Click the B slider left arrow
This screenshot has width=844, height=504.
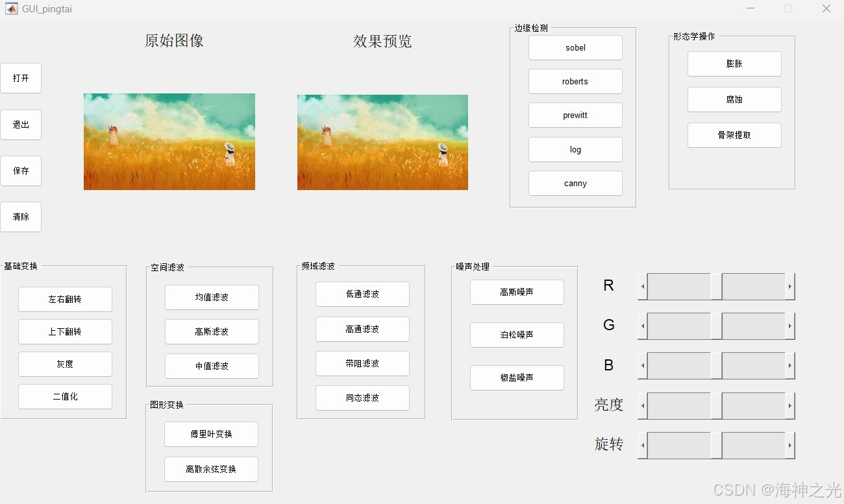[643, 366]
